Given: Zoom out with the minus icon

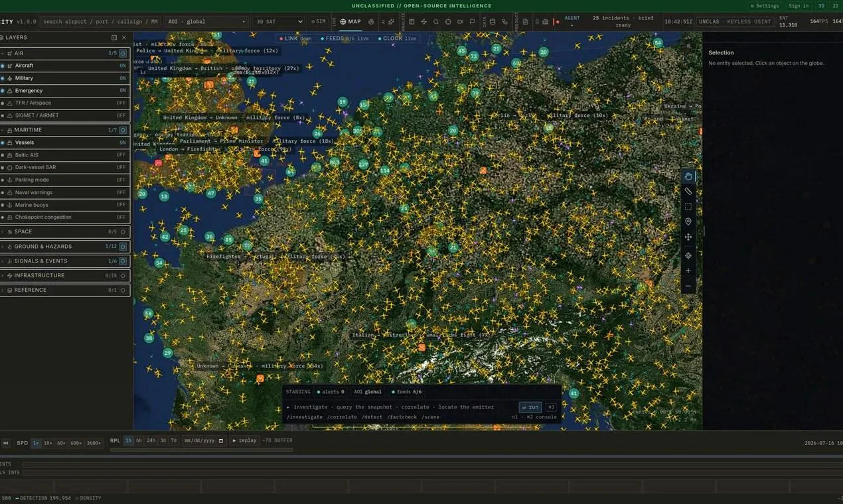Looking at the screenshot, I should click(x=688, y=286).
